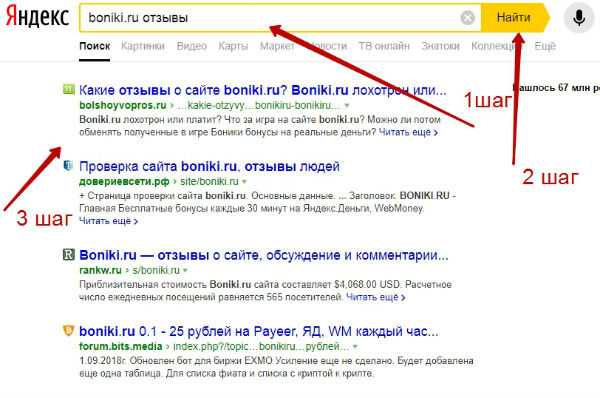Viewport: 600px width, 398px height.
Task: Open result 'Какие отзывы о сайте boniki.ru?'
Action: click(262, 90)
